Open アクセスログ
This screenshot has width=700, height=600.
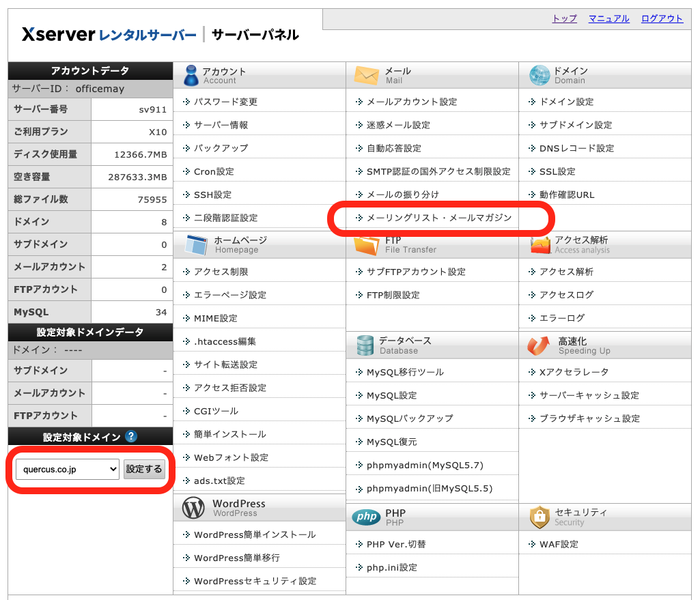click(567, 295)
